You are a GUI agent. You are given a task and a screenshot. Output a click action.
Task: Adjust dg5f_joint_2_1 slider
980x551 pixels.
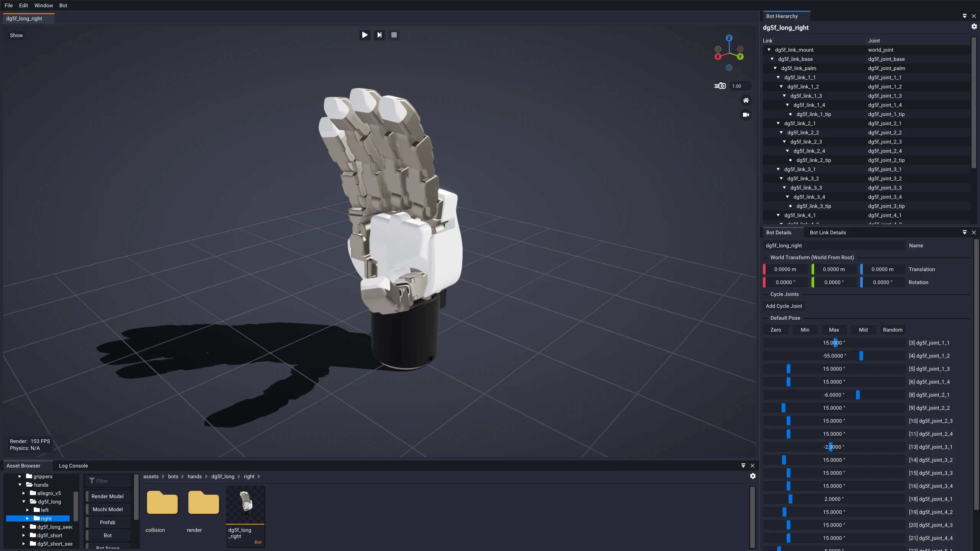coord(834,395)
